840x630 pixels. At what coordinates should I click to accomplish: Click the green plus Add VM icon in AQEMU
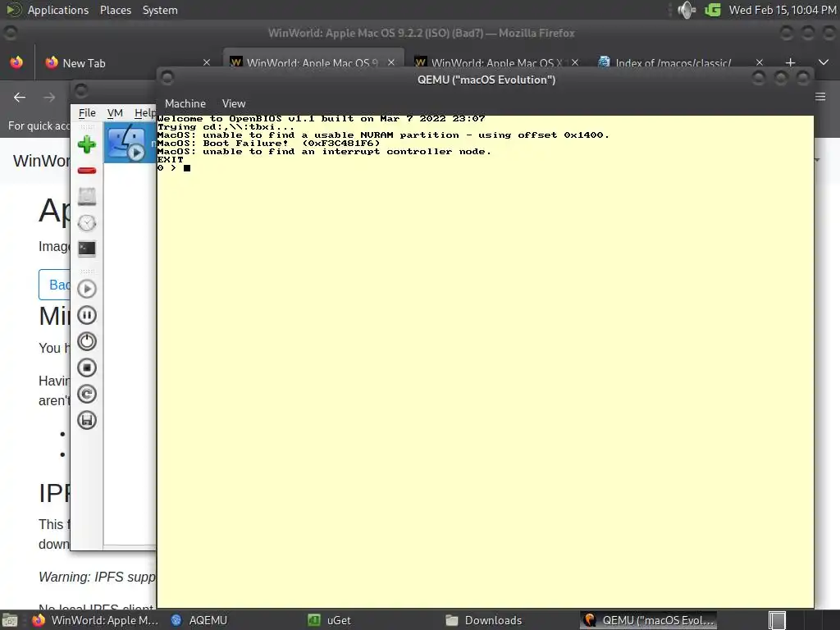coord(87,144)
